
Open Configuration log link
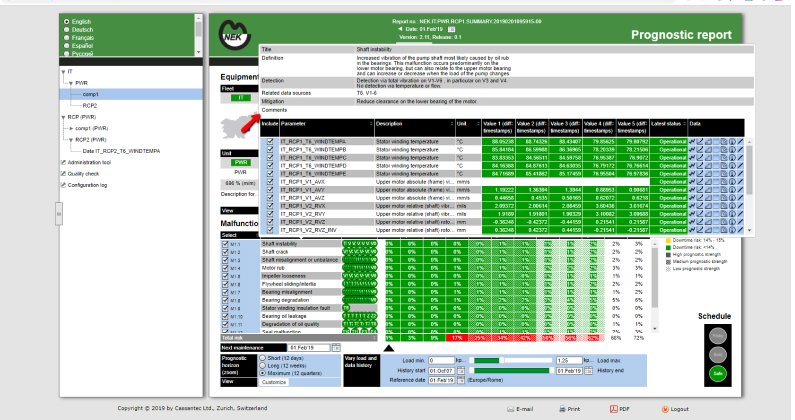click(x=87, y=185)
